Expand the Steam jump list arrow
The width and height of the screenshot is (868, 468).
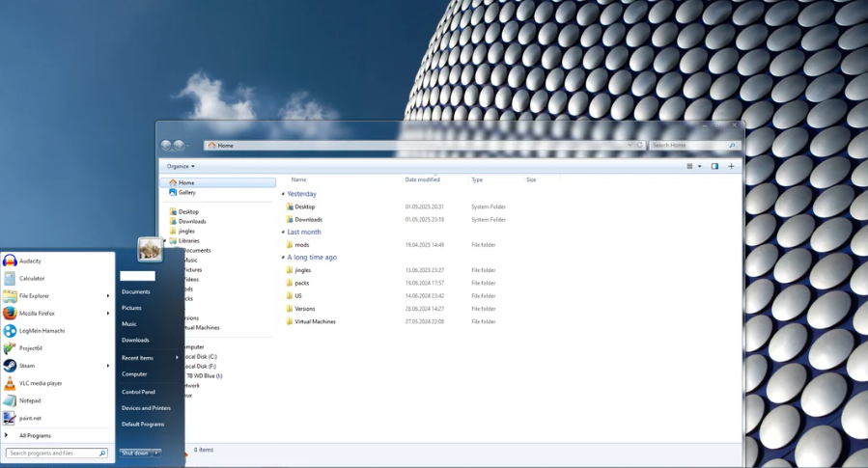pyautogui.click(x=108, y=366)
